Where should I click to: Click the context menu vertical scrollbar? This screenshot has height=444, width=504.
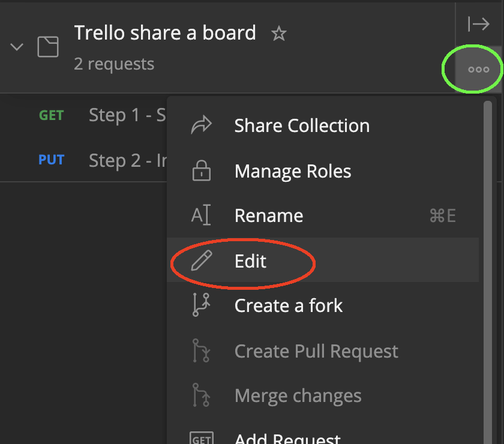pyautogui.click(x=488, y=272)
